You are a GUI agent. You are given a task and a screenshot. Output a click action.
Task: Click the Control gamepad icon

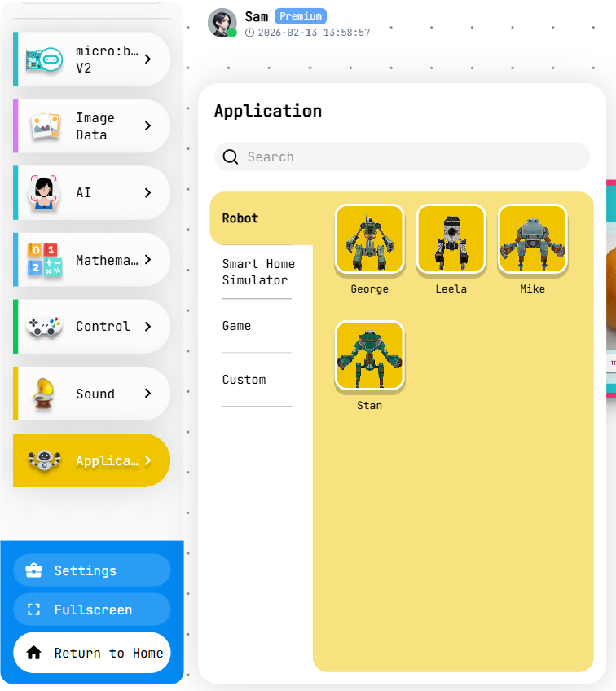tap(45, 327)
